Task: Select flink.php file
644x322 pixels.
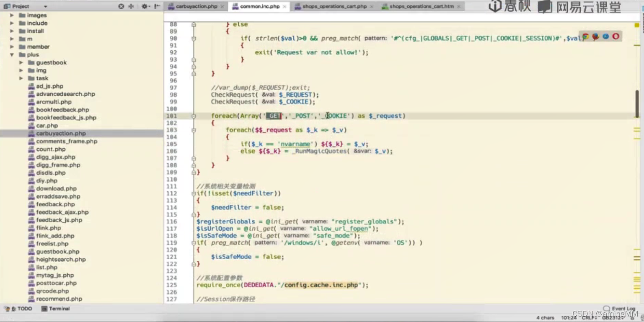Action: pos(49,228)
